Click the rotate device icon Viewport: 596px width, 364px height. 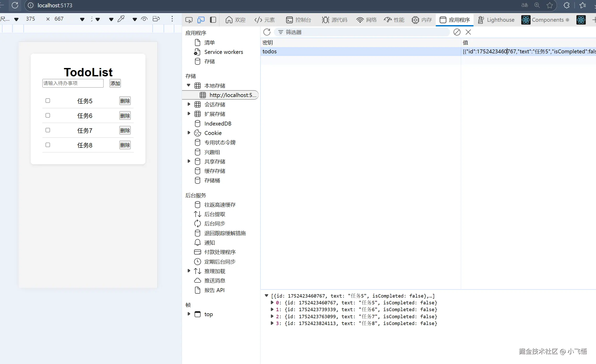[156, 19]
